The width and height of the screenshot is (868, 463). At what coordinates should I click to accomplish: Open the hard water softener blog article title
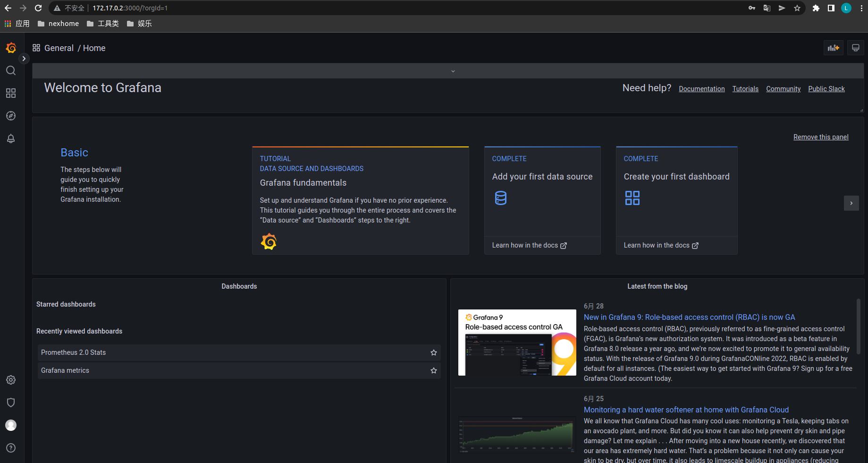686,410
